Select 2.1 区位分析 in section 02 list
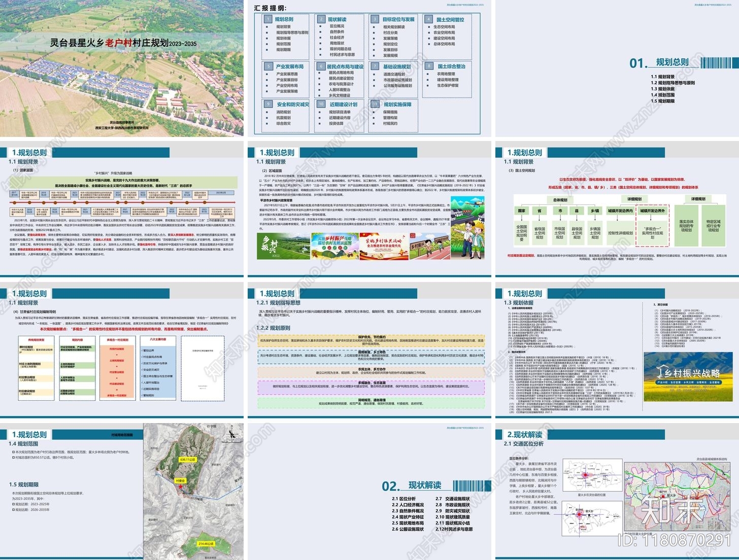Screen dimensions: 739x560 pos(404,499)
